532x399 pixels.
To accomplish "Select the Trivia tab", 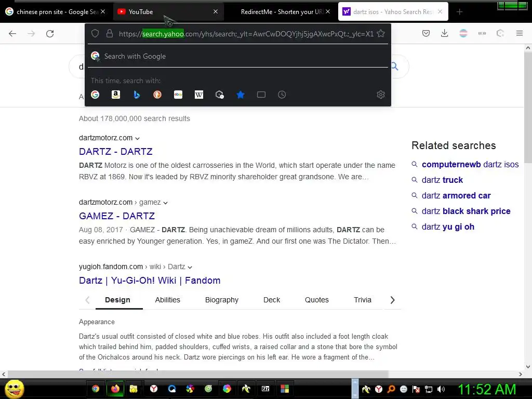I will [362, 300].
